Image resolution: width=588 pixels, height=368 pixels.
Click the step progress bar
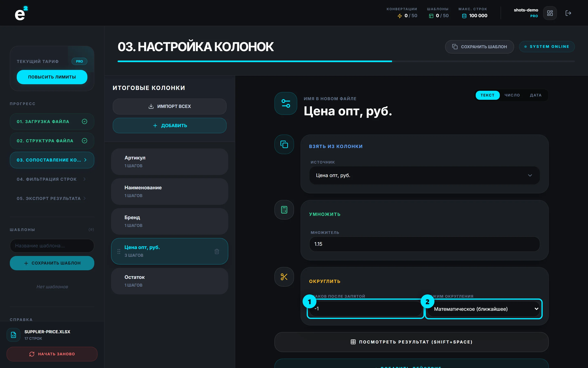tap(346, 61)
